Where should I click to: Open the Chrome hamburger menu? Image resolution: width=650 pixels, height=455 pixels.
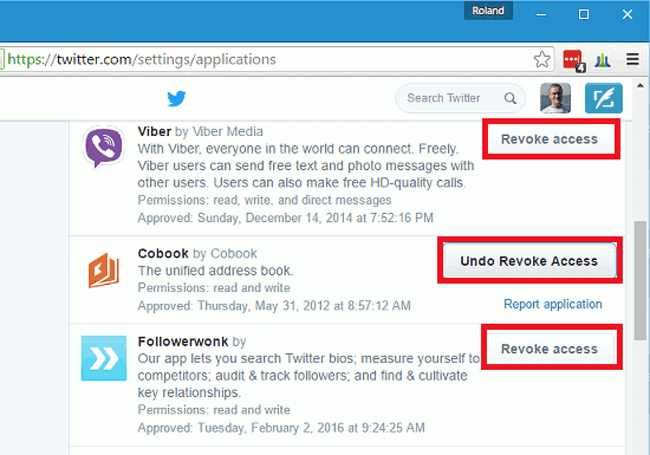(x=632, y=59)
